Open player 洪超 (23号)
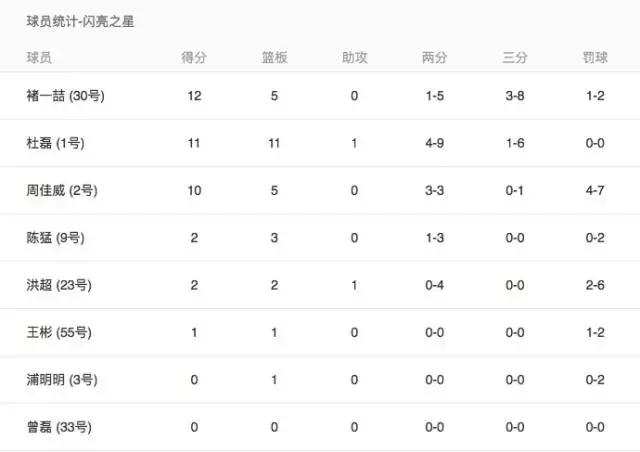640x452 pixels. [58, 285]
